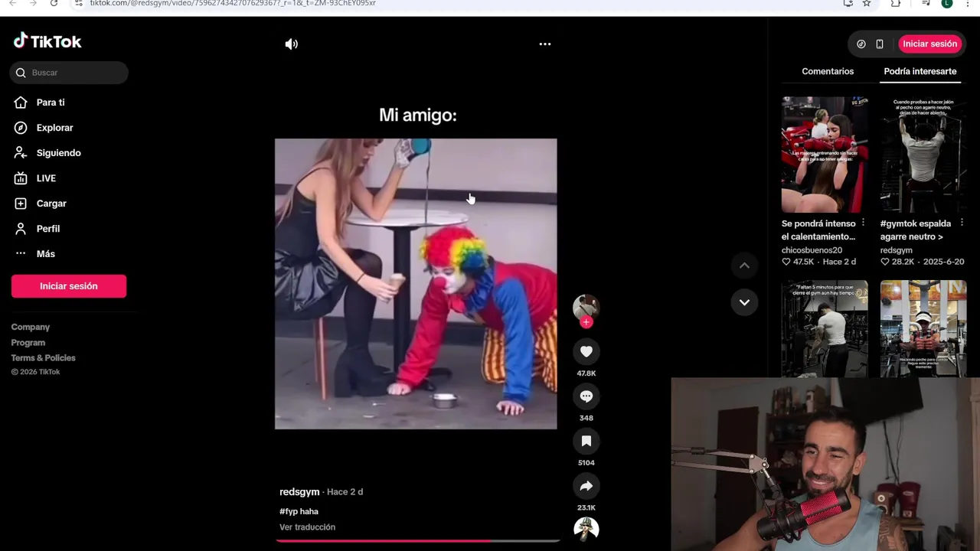Open the browser media control icon
The image size is (980, 551).
point(926,3)
